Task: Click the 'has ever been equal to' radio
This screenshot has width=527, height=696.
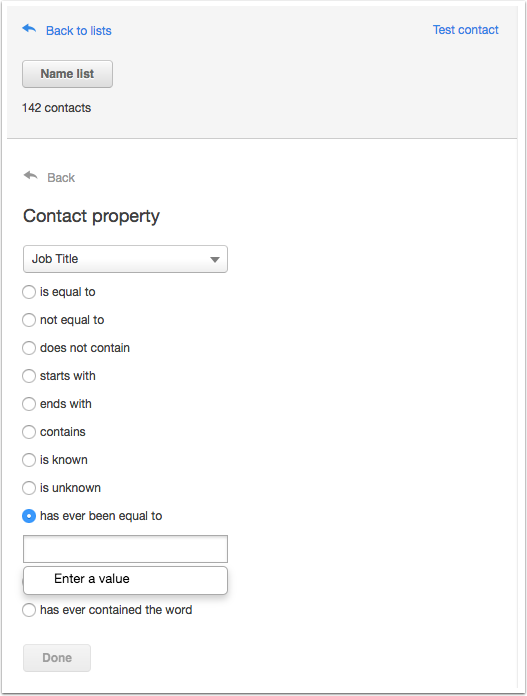Action: point(29,516)
